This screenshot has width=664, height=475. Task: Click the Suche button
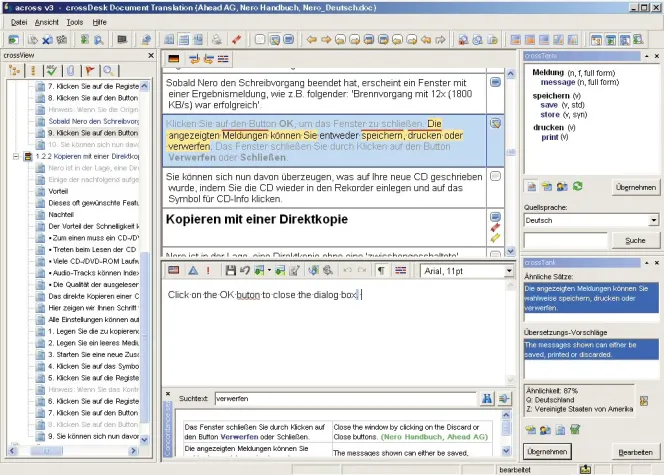click(634, 241)
